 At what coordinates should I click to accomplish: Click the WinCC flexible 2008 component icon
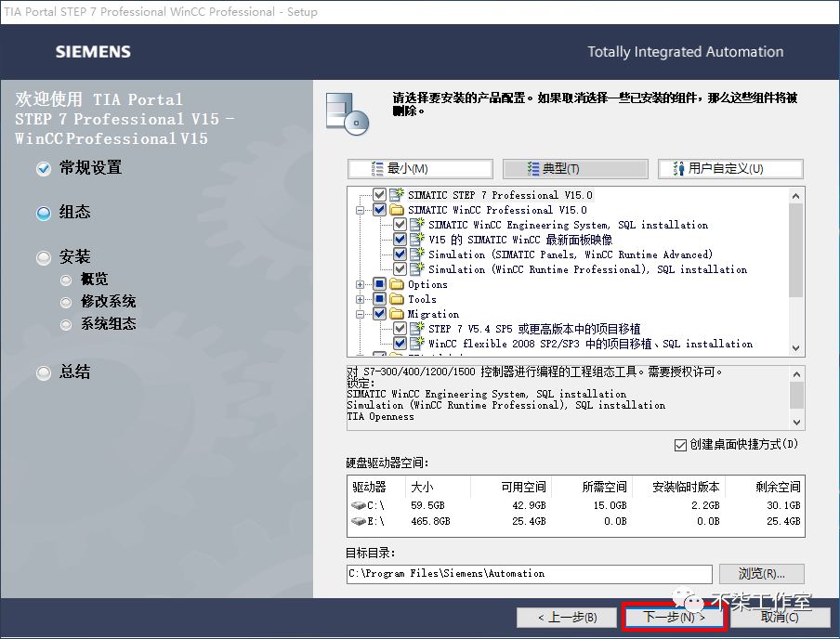point(417,343)
